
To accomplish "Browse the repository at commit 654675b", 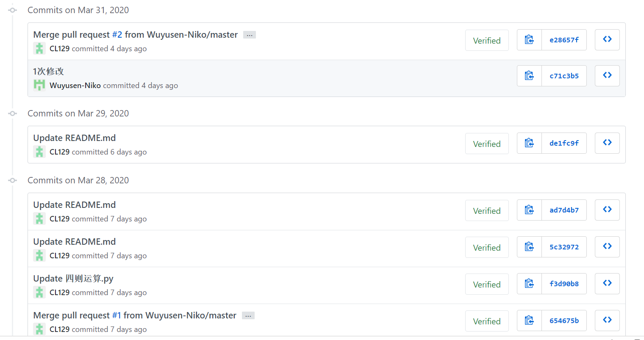I will pyautogui.click(x=607, y=321).
